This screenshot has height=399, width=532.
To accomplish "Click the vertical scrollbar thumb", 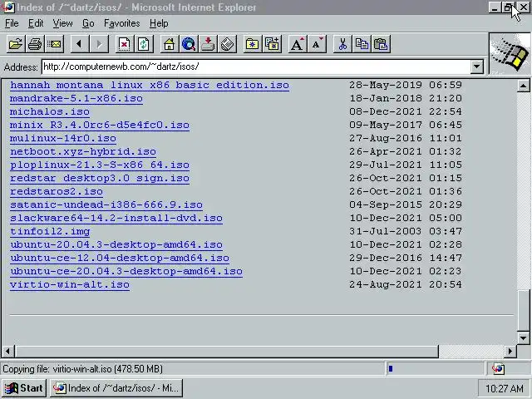I will [523, 310].
